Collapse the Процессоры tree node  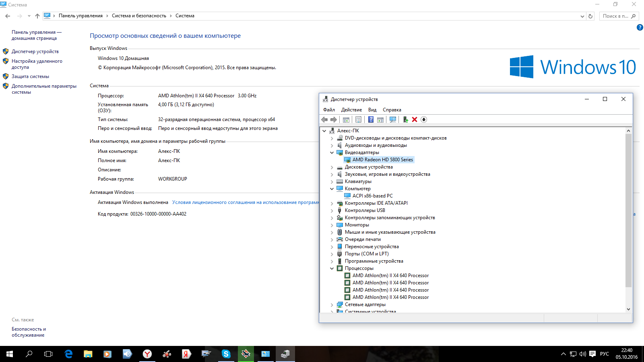pyautogui.click(x=332, y=269)
